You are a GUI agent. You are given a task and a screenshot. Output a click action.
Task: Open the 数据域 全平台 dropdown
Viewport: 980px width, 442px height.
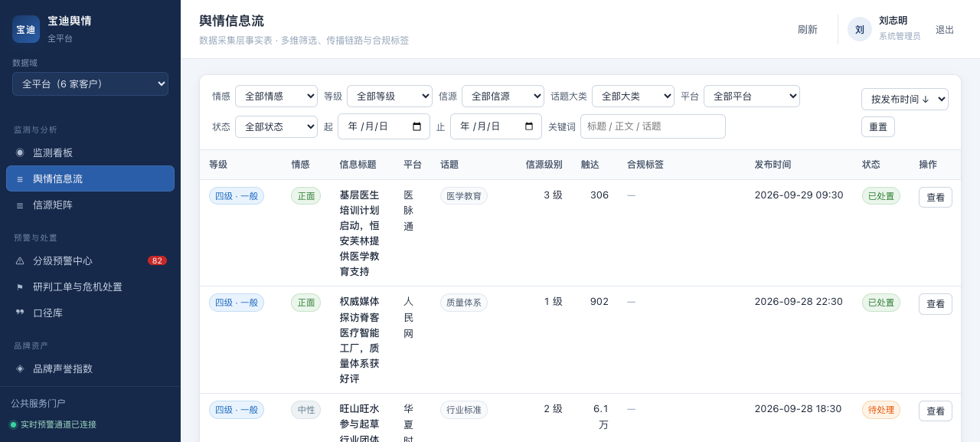click(90, 83)
